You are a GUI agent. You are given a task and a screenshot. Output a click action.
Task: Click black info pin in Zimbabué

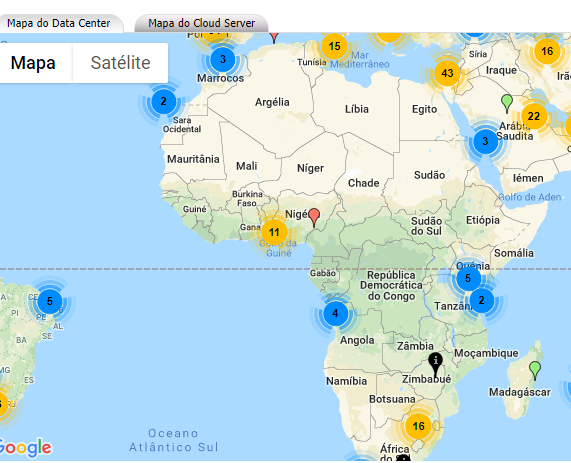[x=435, y=364]
